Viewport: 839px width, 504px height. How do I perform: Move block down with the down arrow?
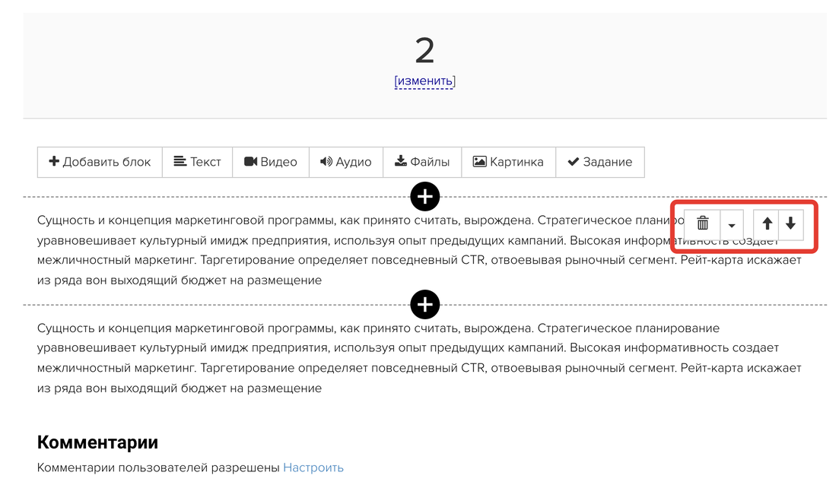[x=791, y=223]
